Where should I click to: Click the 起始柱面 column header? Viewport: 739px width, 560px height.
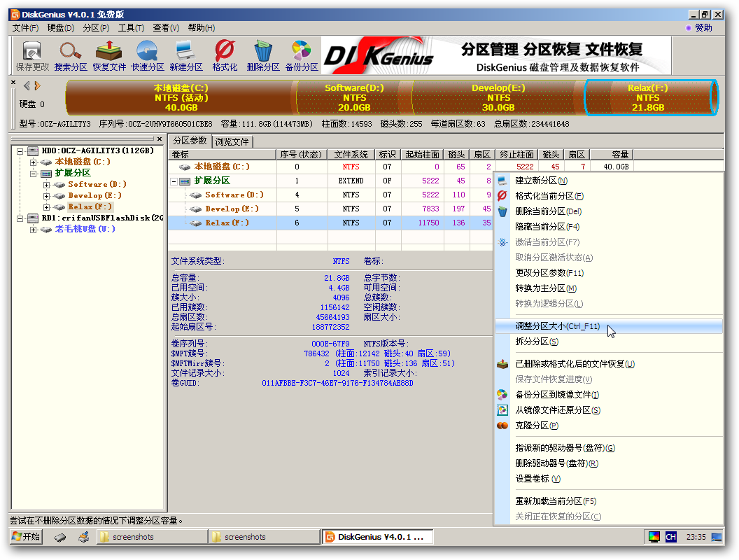tap(422, 155)
